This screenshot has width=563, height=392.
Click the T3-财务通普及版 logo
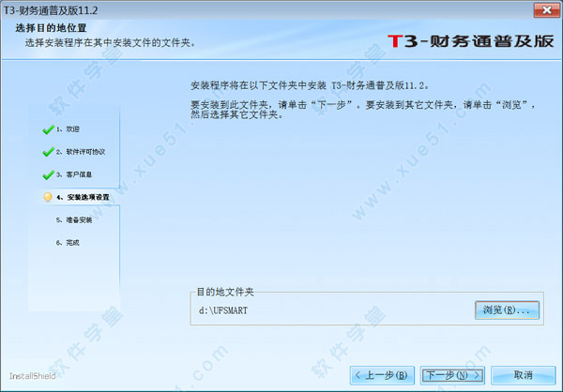(x=471, y=41)
